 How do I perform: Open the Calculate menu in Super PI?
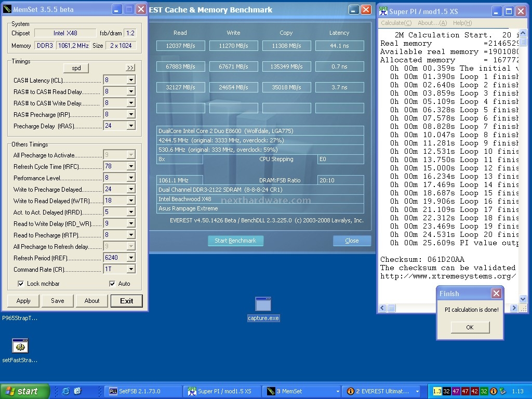coord(396,23)
